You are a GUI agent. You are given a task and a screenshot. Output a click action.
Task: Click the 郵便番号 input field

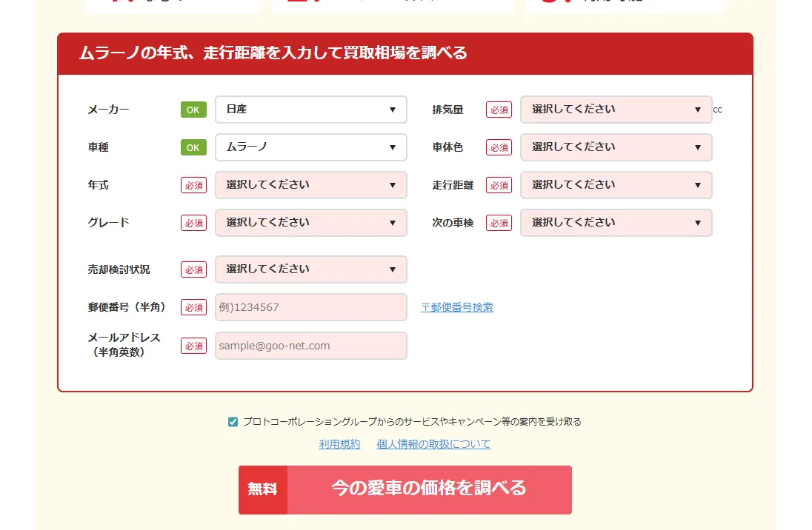(310, 307)
